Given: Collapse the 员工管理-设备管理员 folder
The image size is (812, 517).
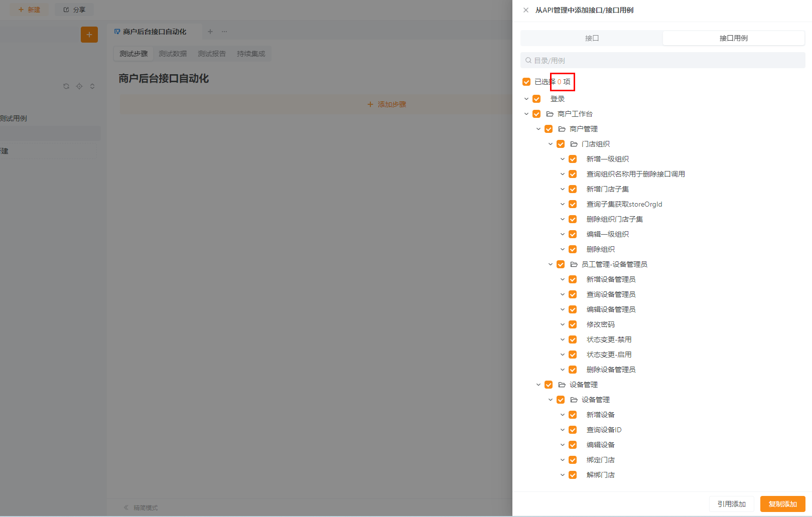Looking at the screenshot, I should pyautogui.click(x=551, y=264).
